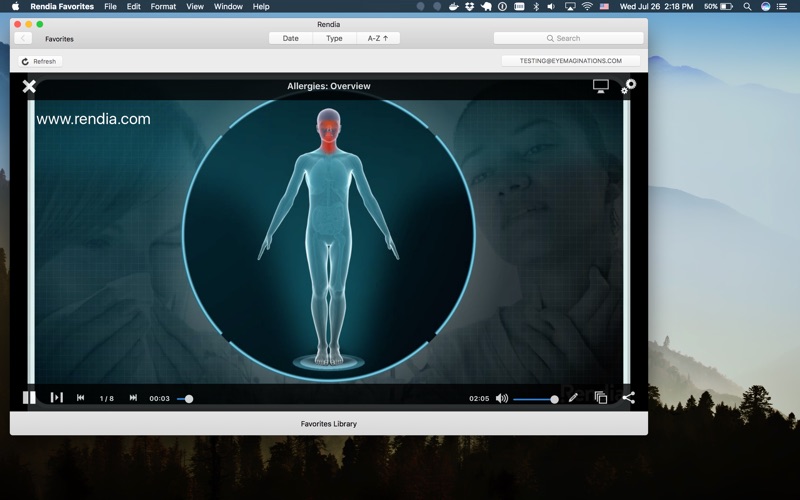Image resolution: width=800 pixels, height=500 pixels.
Task: Click the 02:05 remaining time label
Action: pos(479,398)
